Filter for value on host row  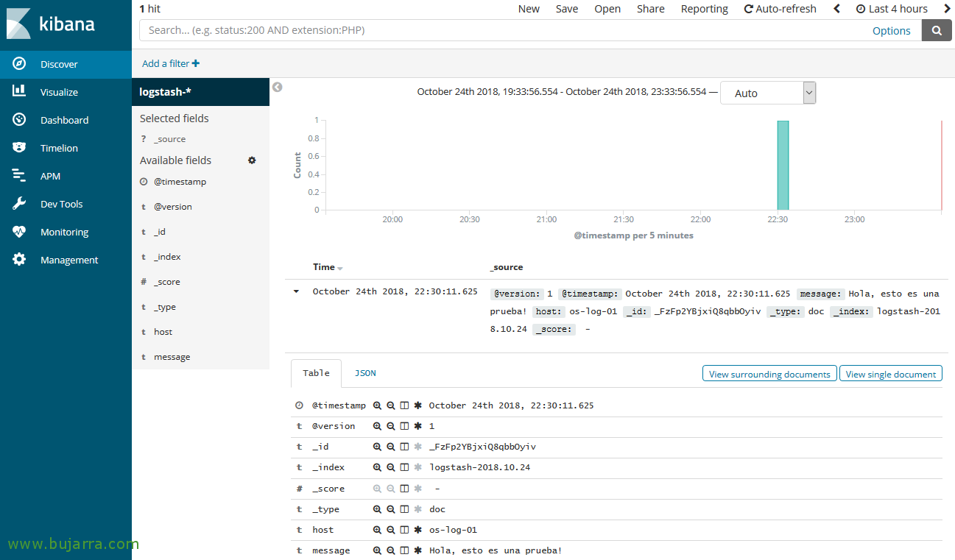click(x=377, y=530)
